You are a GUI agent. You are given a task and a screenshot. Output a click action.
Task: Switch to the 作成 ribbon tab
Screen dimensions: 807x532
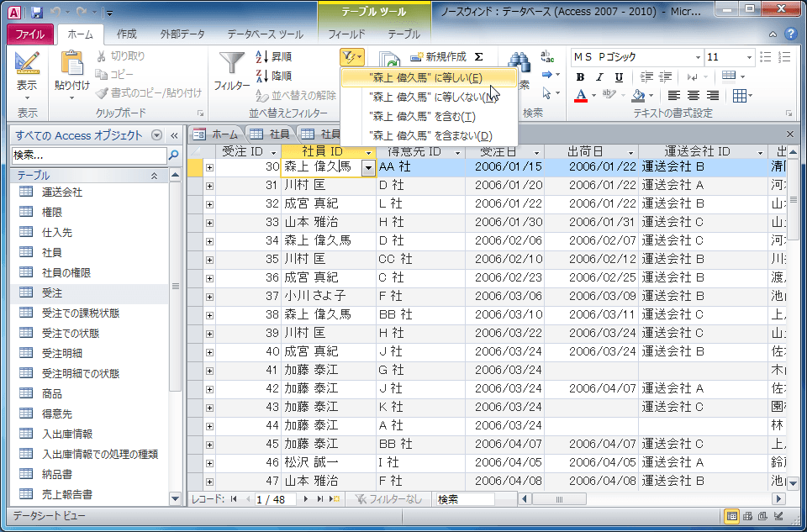[x=127, y=34]
